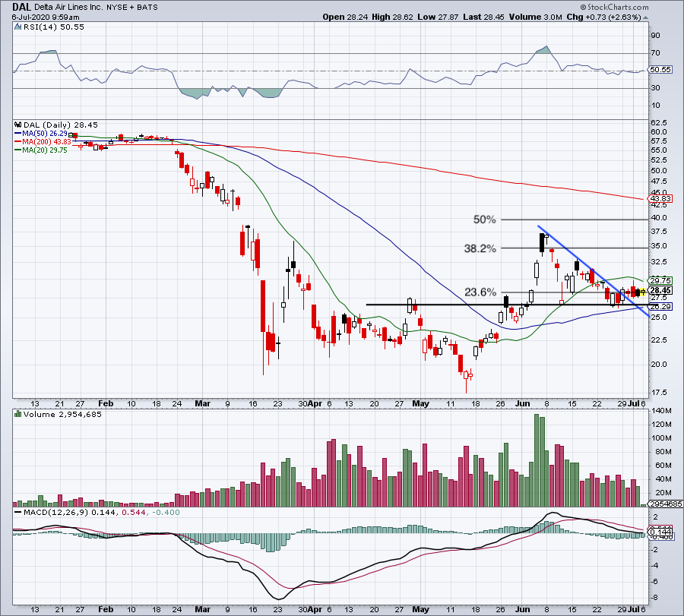The image size is (684, 616).
Task: Click the MA(50) 26.29 legend entry
Action: [x=42, y=134]
